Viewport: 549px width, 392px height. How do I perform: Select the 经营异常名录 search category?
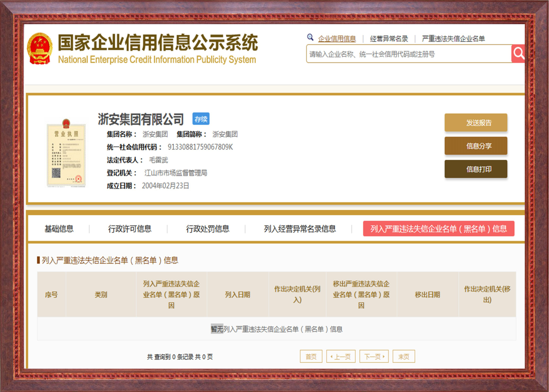[x=389, y=39]
